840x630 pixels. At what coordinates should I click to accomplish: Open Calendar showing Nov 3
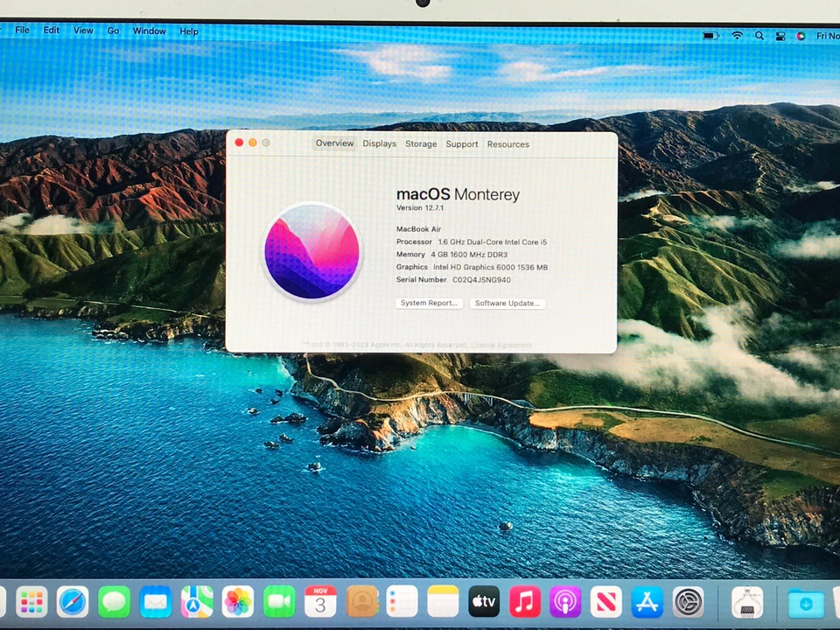(320, 602)
